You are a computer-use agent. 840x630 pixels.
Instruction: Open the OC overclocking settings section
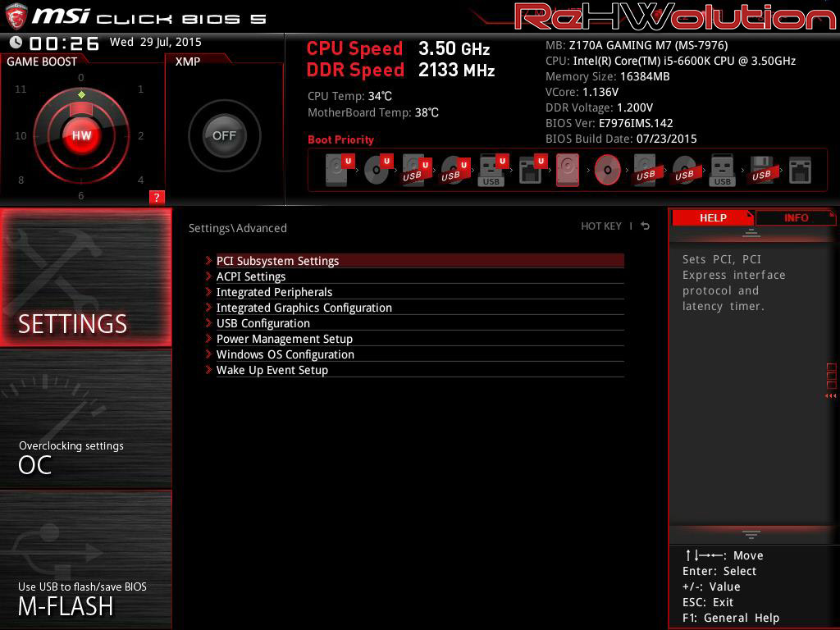click(85, 456)
